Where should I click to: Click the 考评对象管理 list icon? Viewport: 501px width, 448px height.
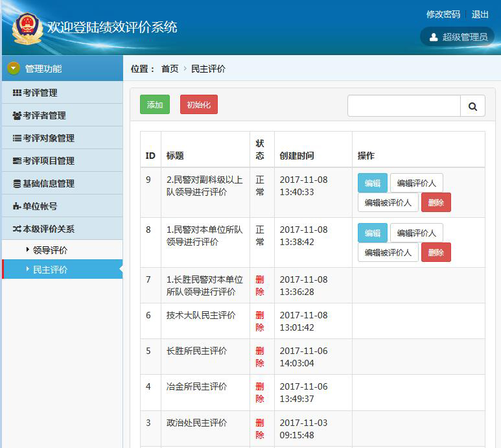tap(17, 138)
